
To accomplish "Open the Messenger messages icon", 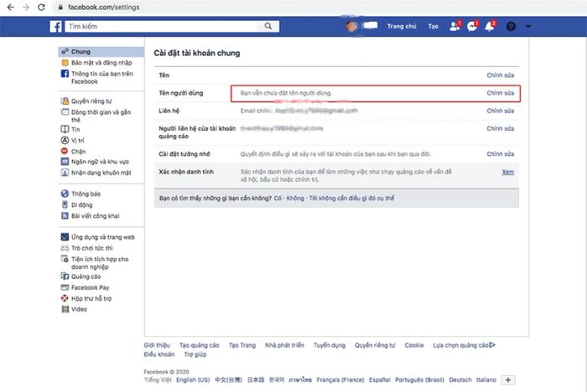I will tap(473, 27).
